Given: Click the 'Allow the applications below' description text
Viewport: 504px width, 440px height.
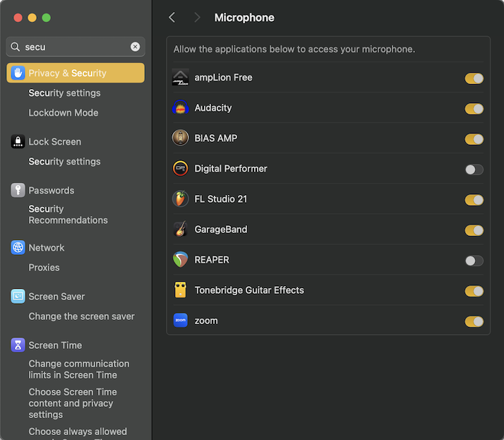Looking at the screenshot, I should pyautogui.click(x=294, y=49).
